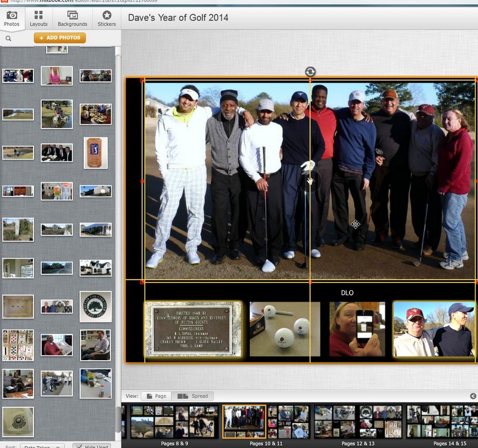The width and height of the screenshot is (478, 448).
Task: Pick the country club oak tree logo thumbnail
Action: (96, 306)
